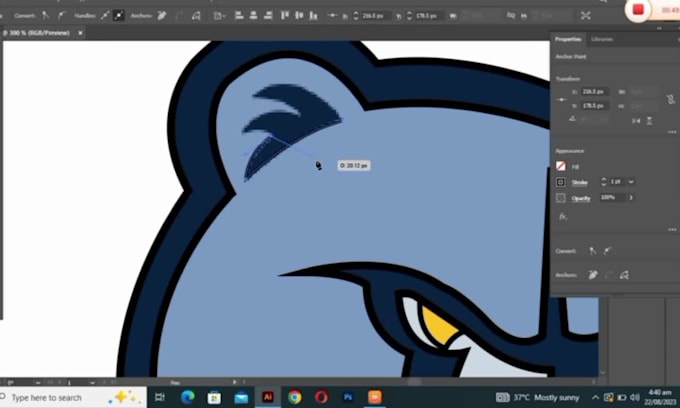Click reference point locator in Transform section

(562, 99)
